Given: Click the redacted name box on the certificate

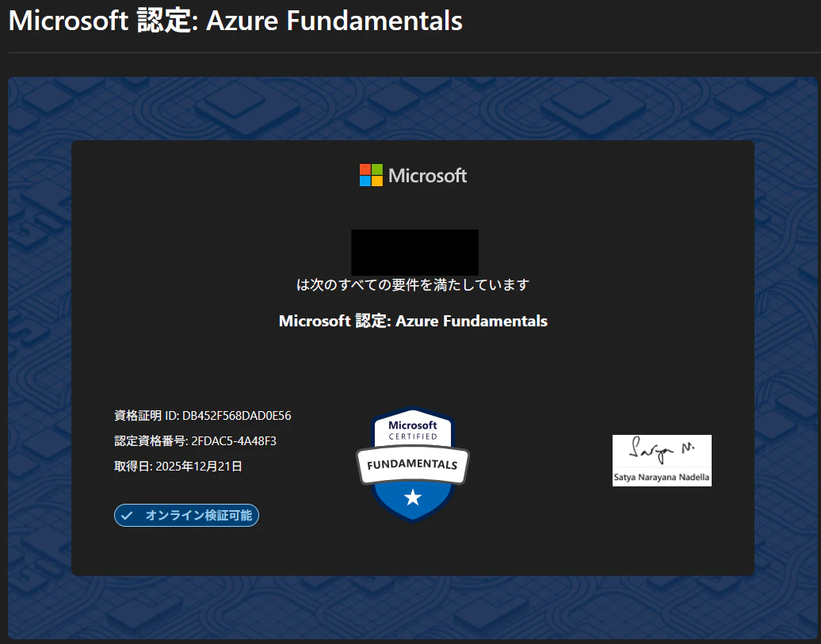Looking at the screenshot, I should tap(414, 253).
